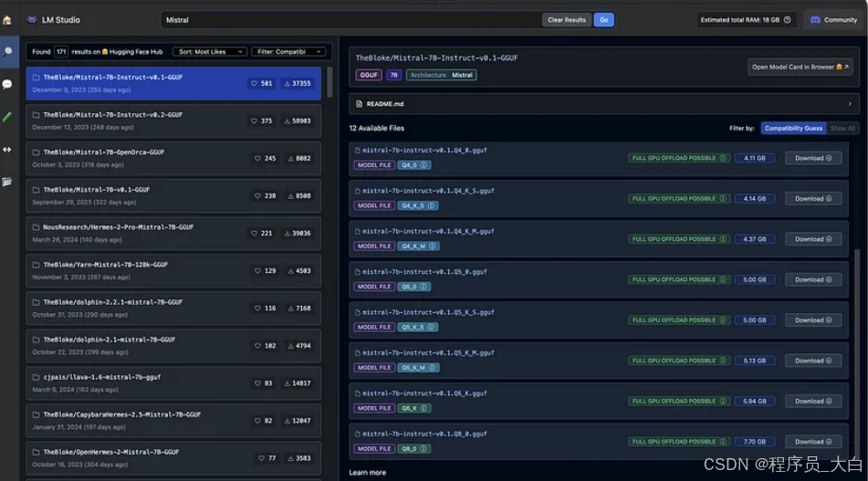Screen dimensions: 868x481
Task: Click the Q4_K_M quantization info icon
Action: (x=433, y=246)
